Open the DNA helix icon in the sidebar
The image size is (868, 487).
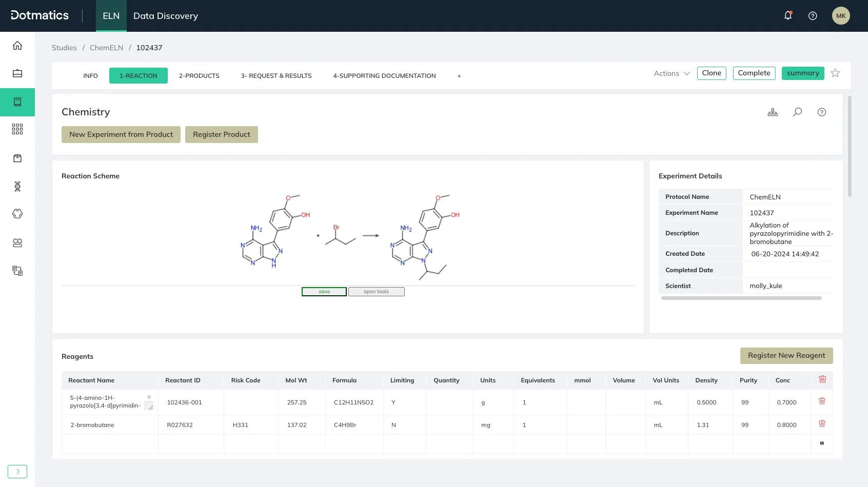[x=17, y=187]
